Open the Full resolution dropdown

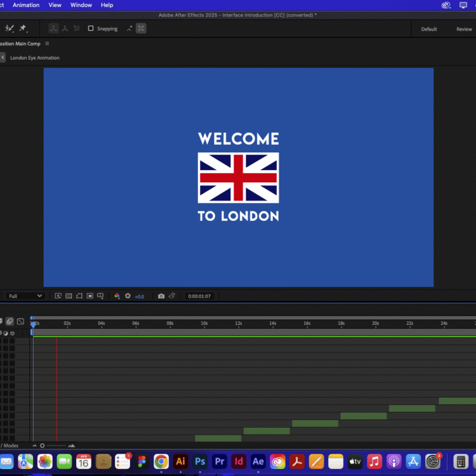[25, 296]
